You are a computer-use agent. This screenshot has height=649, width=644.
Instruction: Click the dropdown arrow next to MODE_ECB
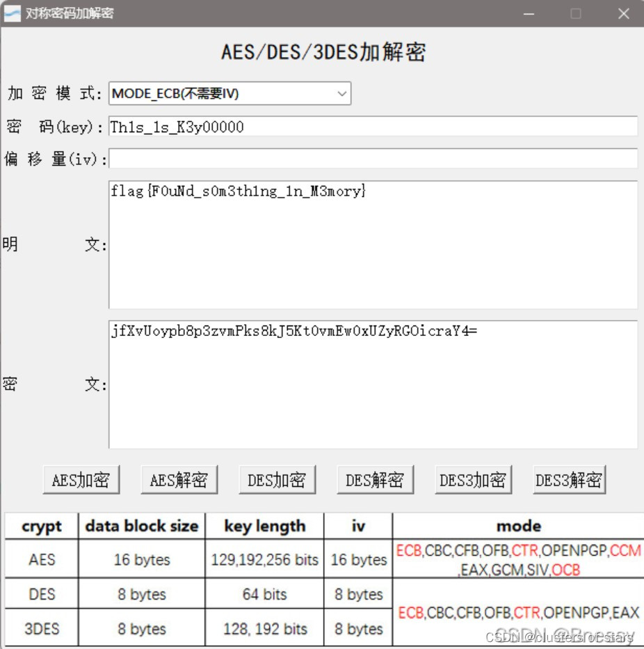[341, 93]
